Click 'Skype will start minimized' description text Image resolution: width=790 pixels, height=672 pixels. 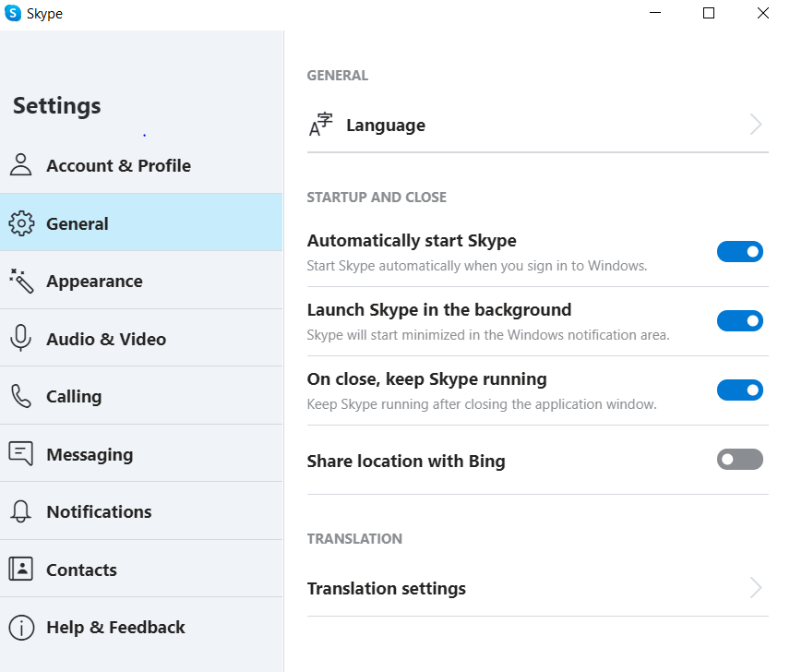[488, 335]
